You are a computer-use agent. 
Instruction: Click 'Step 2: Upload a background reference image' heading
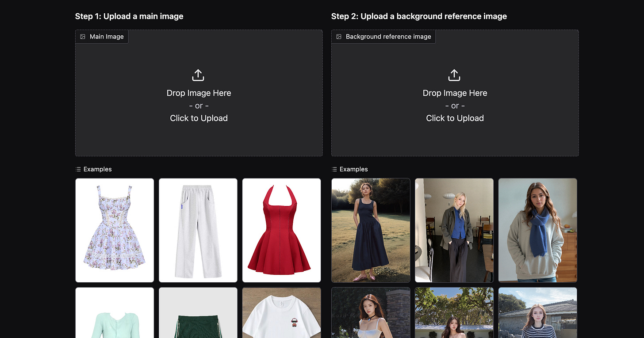pos(419,16)
